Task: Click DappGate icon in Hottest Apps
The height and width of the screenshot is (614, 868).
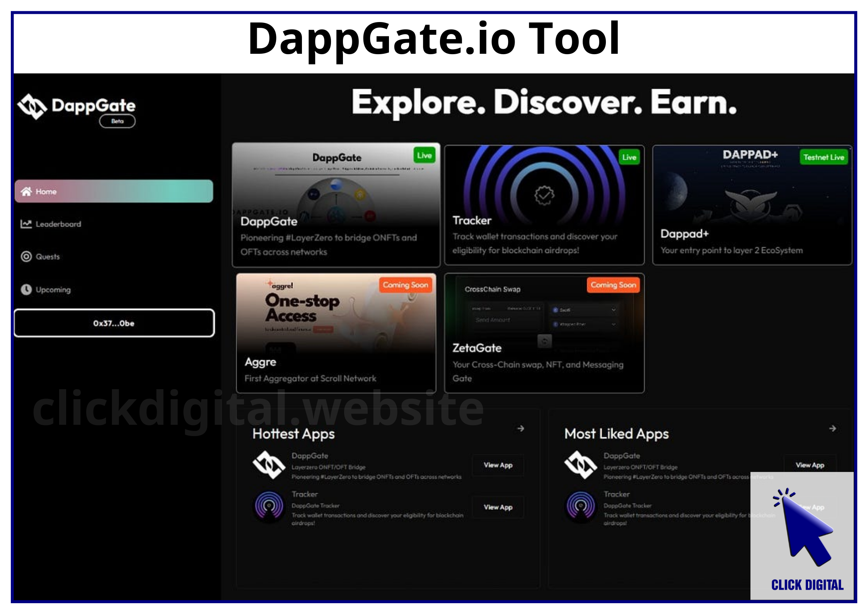Action: coord(269,465)
